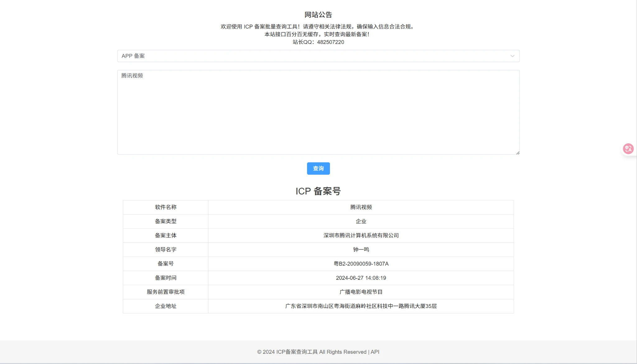This screenshot has height=364, width=637.
Task: Click the blue 查询 button
Action: tap(318, 168)
